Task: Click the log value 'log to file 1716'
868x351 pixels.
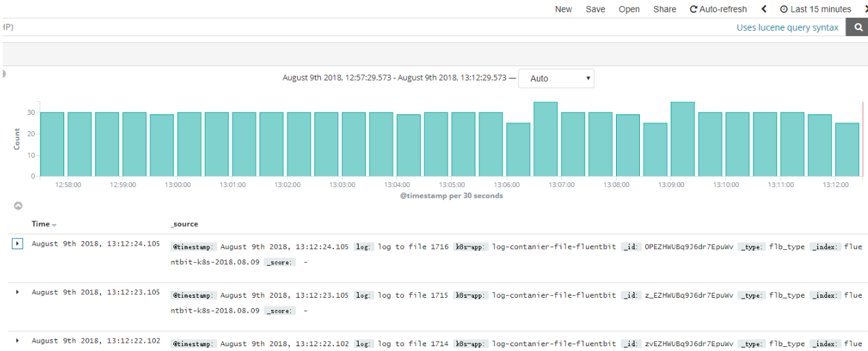Action: (413, 247)
